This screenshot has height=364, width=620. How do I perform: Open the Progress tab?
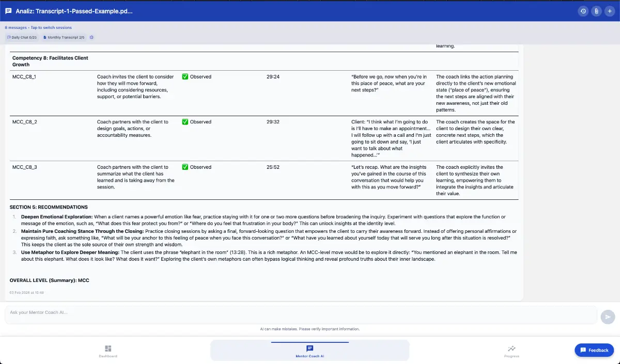[x=511, y=352]
